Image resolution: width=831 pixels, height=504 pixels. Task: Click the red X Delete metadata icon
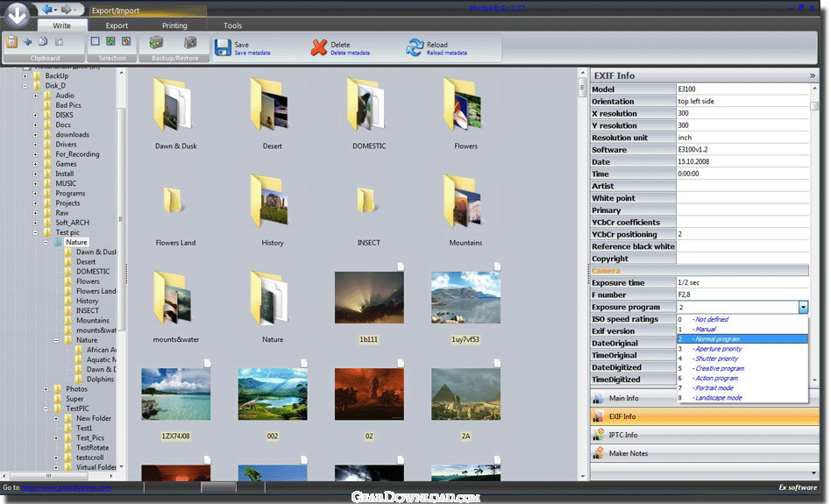pyautogui.click(x=319, y=47)
